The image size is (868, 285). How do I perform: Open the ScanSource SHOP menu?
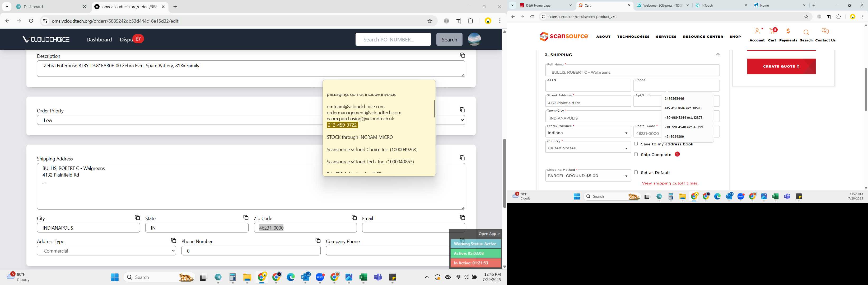tap(735, 37)
